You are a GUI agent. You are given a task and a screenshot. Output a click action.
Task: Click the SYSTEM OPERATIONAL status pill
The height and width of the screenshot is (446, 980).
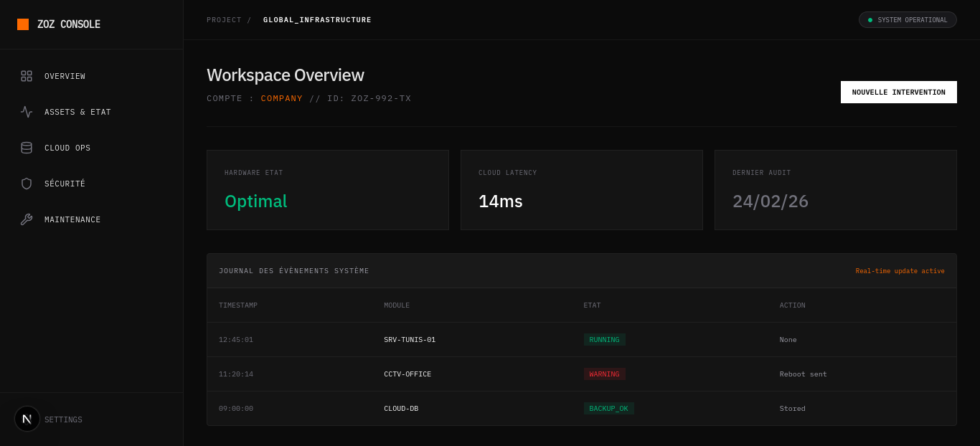click(x=908, y=19)
